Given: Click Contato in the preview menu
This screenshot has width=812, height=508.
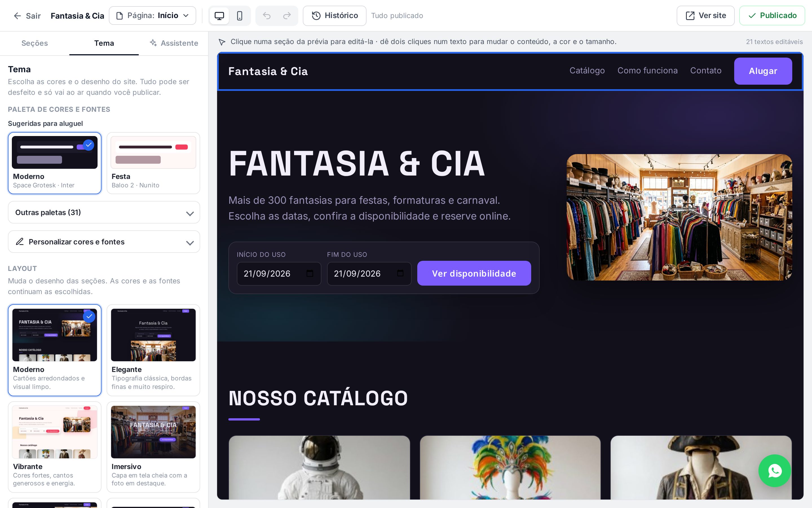Looking at the screenshot, I should tap(706, 71).
